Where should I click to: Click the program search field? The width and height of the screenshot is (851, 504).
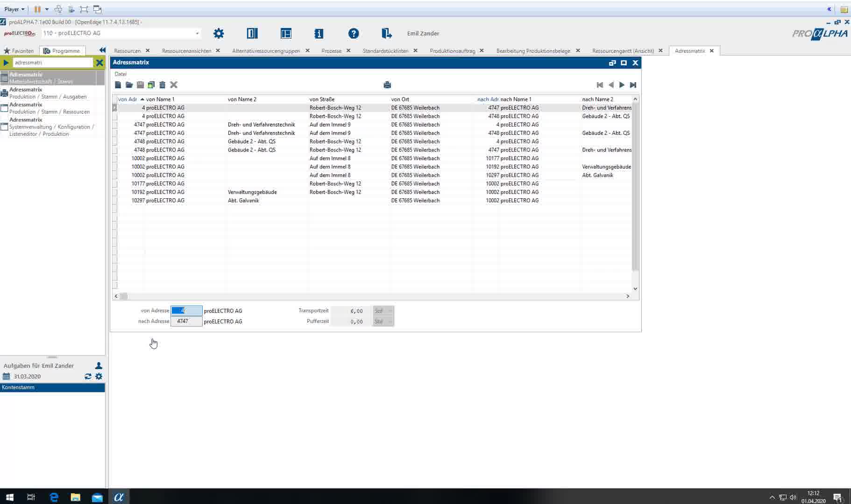pos(53,63)
